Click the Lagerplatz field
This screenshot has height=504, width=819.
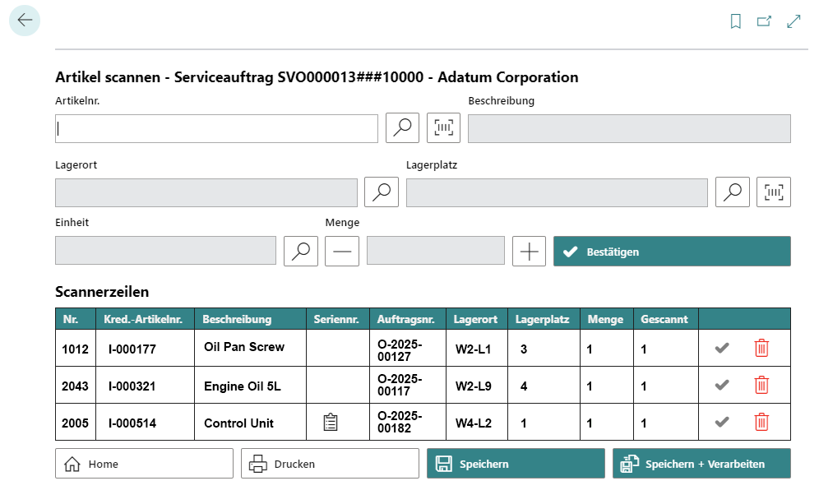tap(558, 192)
